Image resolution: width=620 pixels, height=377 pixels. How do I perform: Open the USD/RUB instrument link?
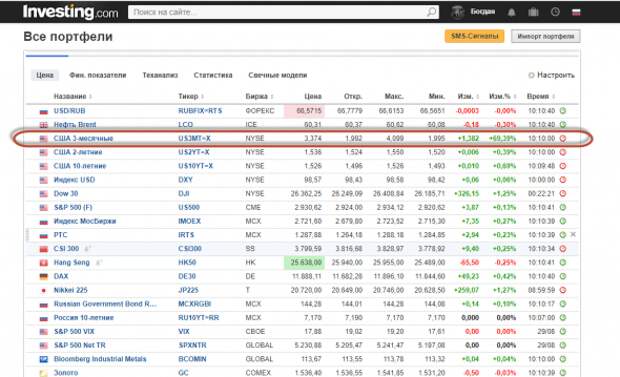click(x=70, y=111)
